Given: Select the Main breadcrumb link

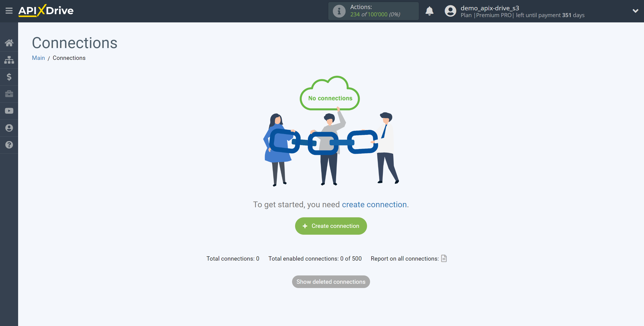Looking at the screenshot, I should click(x=38, y=57).
